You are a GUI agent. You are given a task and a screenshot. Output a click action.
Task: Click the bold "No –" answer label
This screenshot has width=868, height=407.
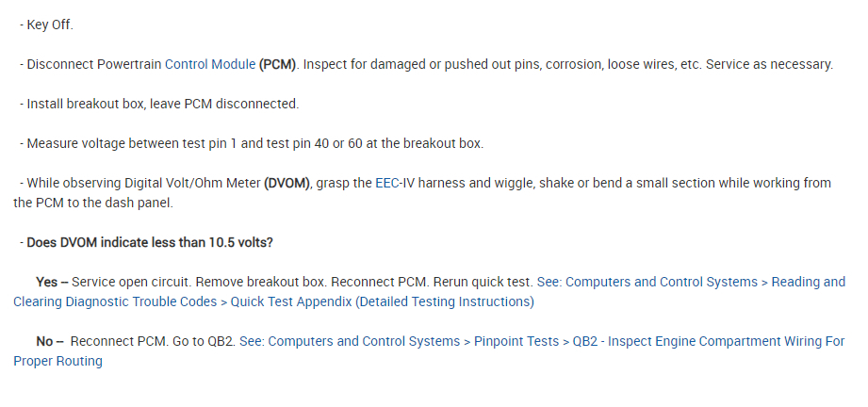(50, 341)
